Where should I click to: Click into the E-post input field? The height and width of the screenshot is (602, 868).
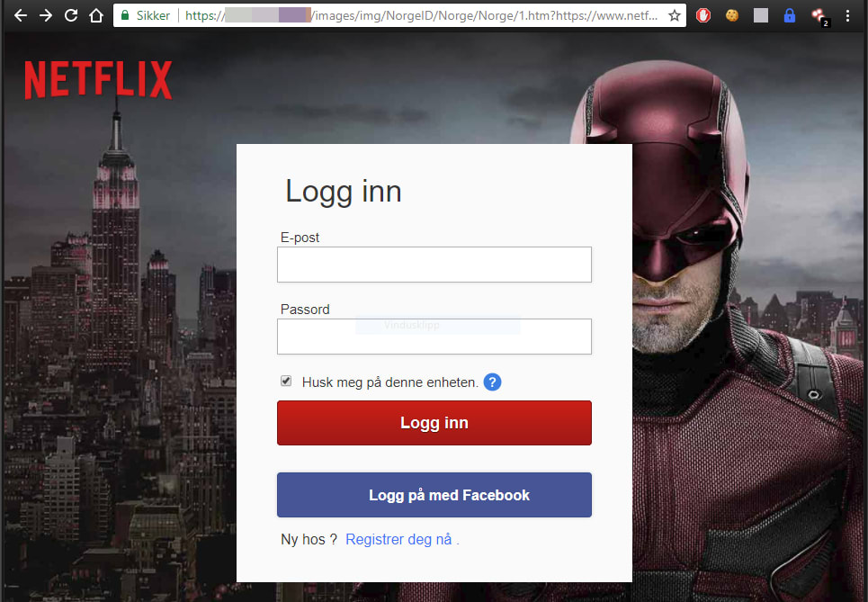click(434, 265)
